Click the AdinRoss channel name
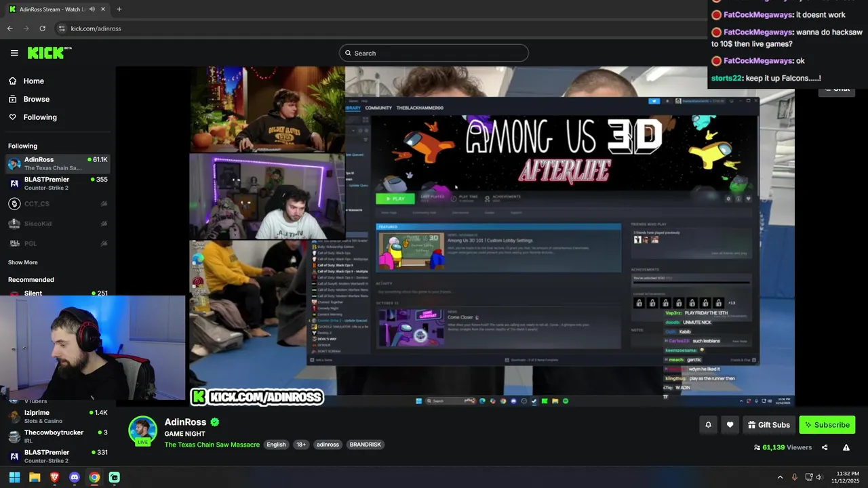This screenshot has width=868, height=488. (x=185, y=422)
